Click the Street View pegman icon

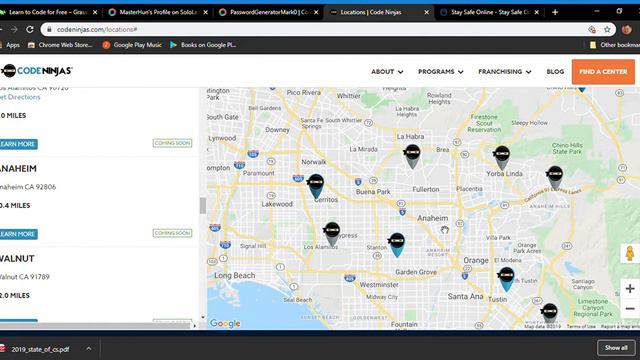tap(630, 253)
